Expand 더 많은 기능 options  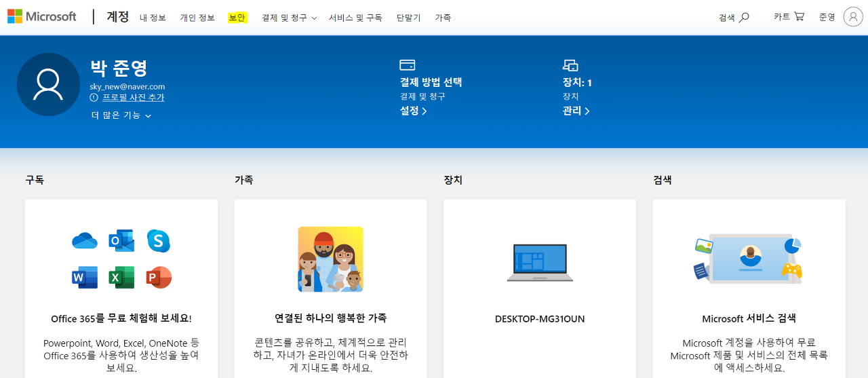[121, 115]
